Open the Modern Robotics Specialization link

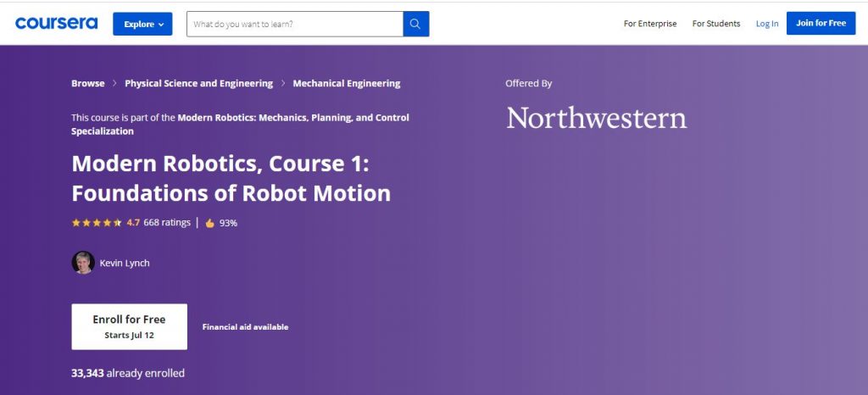[x=292, y=118]
